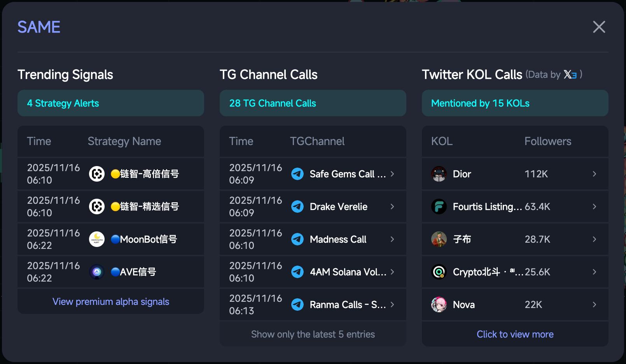Open the 子布 KOL row chevron
Image resolution: width=626 pixels, height=364 pixels.
594,239
